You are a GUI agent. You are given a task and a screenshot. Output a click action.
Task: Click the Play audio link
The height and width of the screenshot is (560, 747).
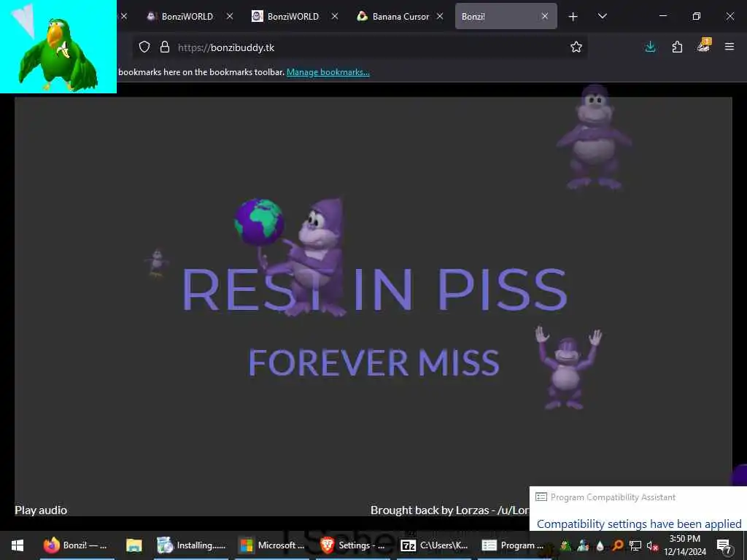click(x=41, y=510)
